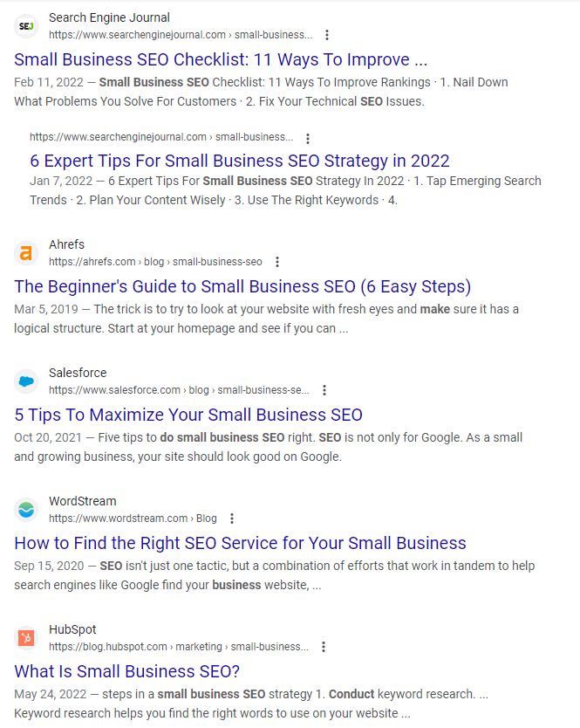Click the HubSpot orange sprocket favicon
The height and width of the screenshot is (728, 580).
pyautogui.click(x=26, y=638)
